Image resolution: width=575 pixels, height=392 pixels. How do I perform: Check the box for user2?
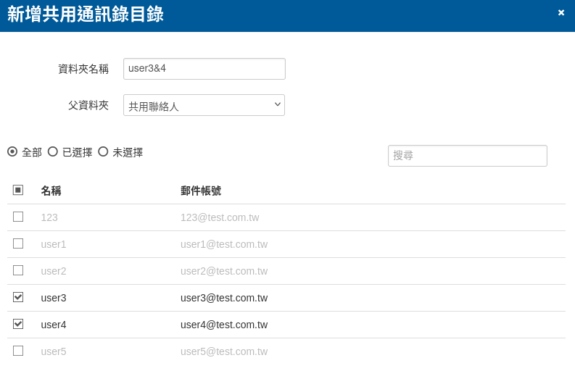tap(18, 270)
